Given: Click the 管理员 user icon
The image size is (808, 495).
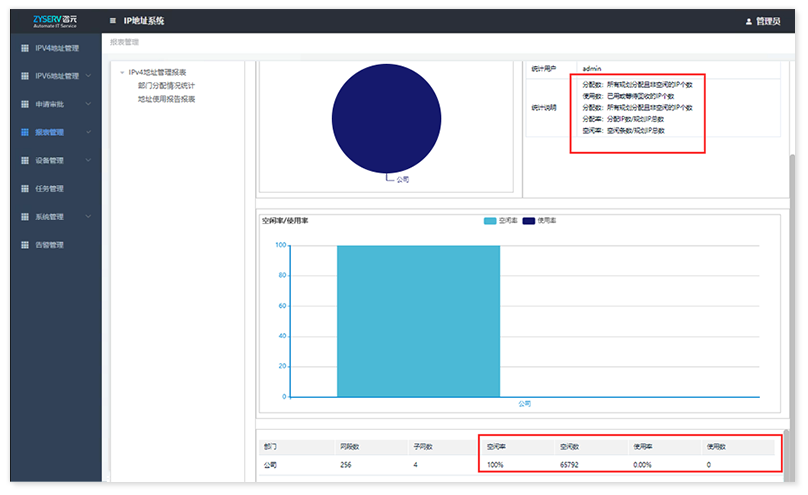Looking at the screenshot, I should (x=748, y=21).
